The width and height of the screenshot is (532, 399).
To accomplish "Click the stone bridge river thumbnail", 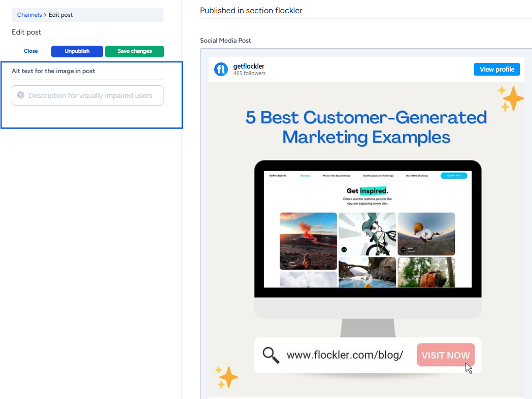I will (x=367, y=273).
